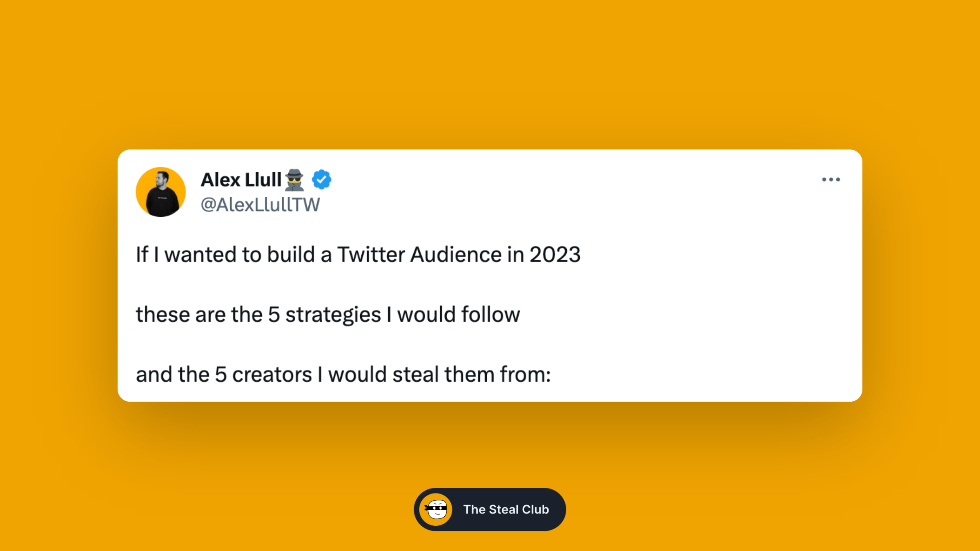Open Alex Llull's profile avatar photo
The image size is (980, 551).
click(x=160, y=192)
